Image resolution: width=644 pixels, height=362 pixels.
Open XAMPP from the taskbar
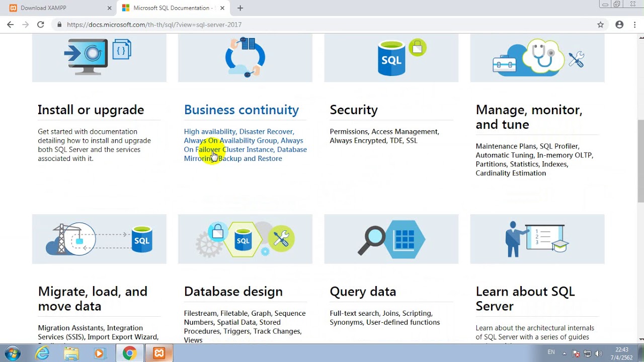pos(159,353)
